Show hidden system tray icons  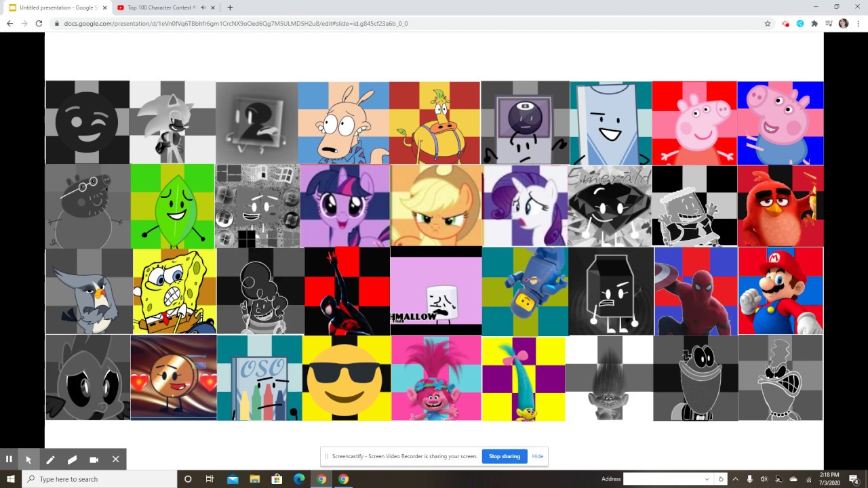tap(735, 479)
